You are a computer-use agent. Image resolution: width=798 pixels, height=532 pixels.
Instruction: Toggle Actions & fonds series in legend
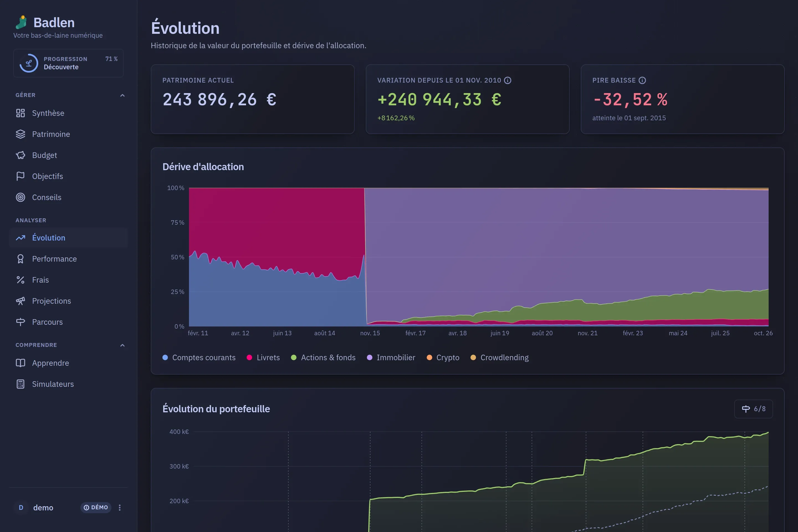coord(323,358)
